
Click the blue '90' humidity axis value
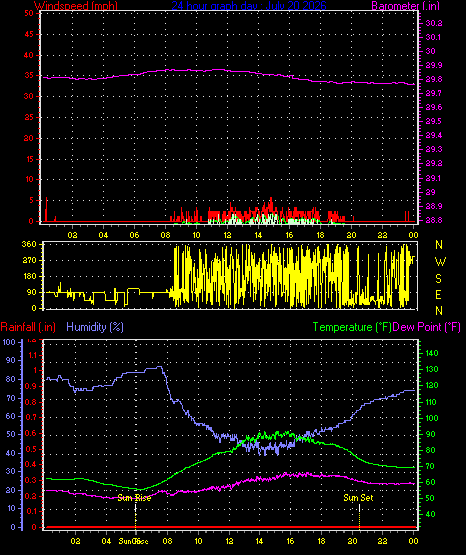11,361
